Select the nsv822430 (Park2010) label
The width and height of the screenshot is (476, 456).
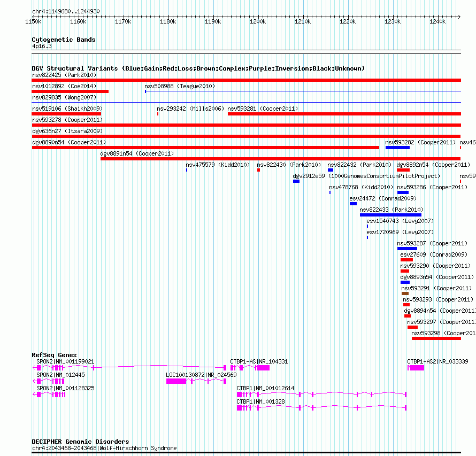(289, 165)
